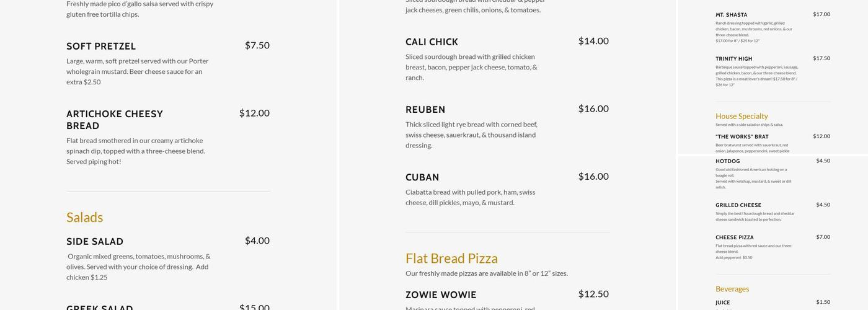The width and height of the screenshot is (868, 310).
Task: Click the Beverages section heading
Action: pyautogui.click(x=732, y=289)
